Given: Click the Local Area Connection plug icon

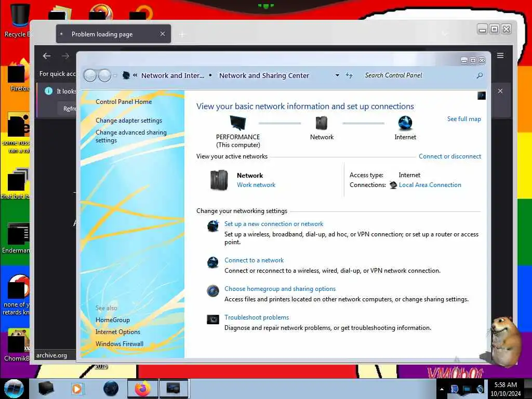Looking at the screenshot, I should pos(393,185).
